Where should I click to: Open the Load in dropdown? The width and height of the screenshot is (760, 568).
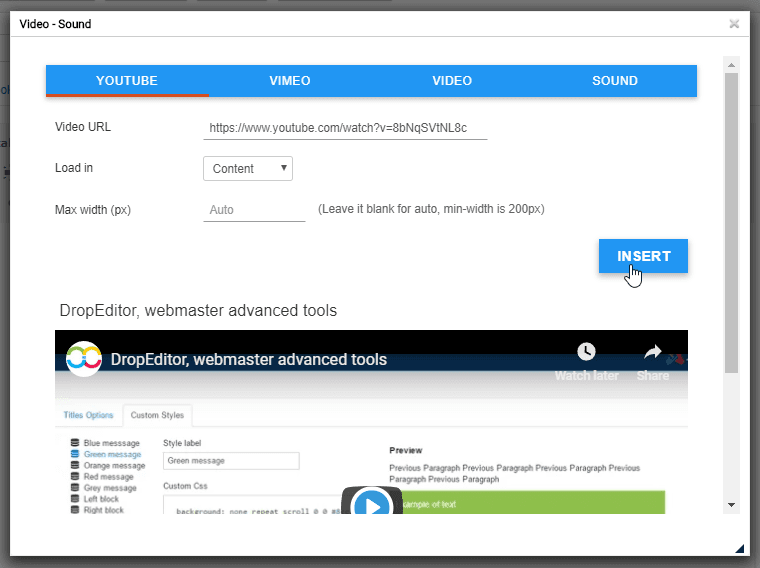(248, 168)
